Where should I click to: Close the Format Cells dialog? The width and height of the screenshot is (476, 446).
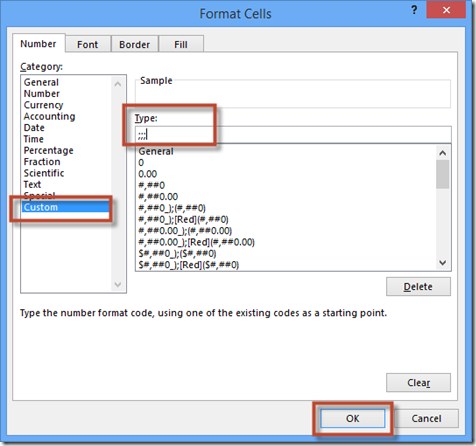click(x=446, y=10)
